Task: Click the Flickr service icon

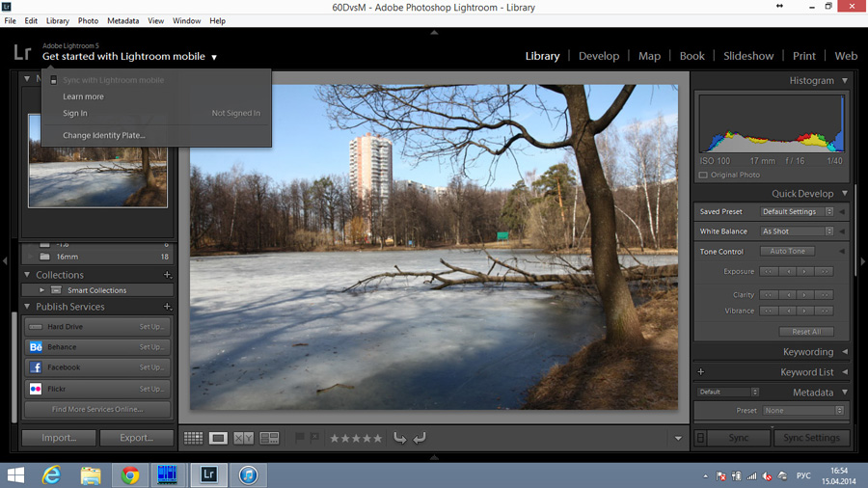Action: tap(36, 389)
